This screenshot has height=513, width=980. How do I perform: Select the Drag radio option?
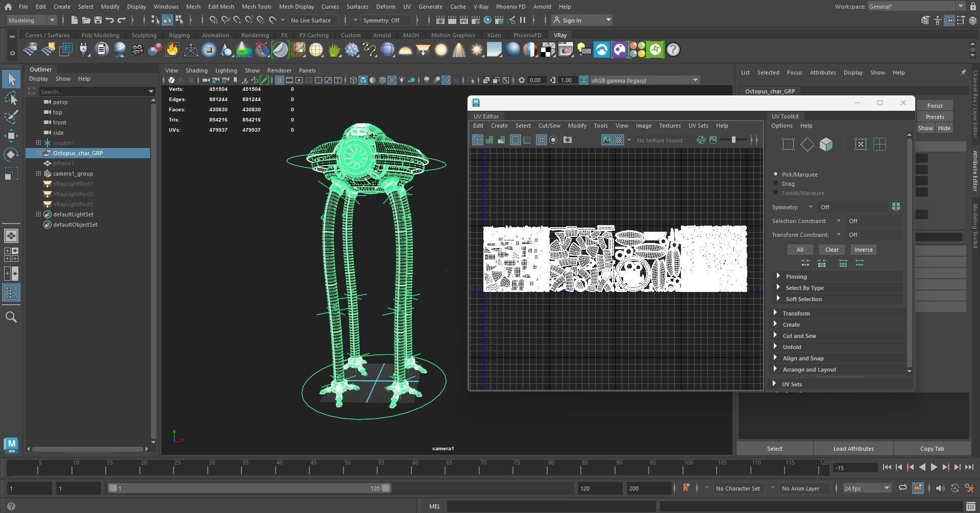[776, 184]
